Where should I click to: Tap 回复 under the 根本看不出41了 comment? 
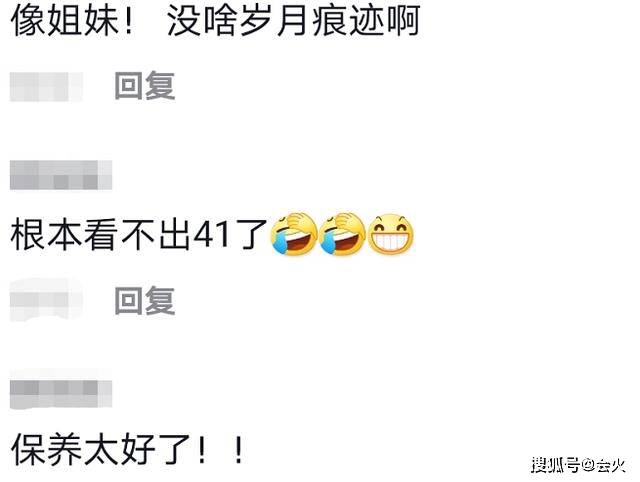pos(145,300)
